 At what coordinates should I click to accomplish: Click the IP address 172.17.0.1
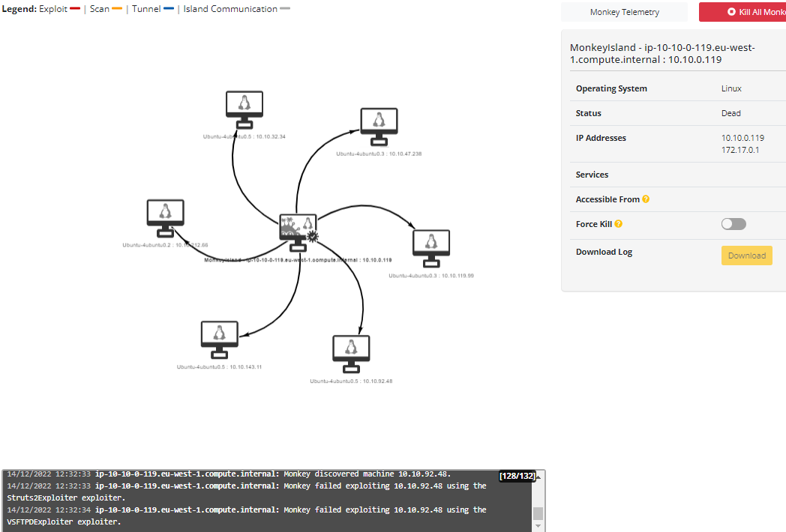(x=740, y=150)
